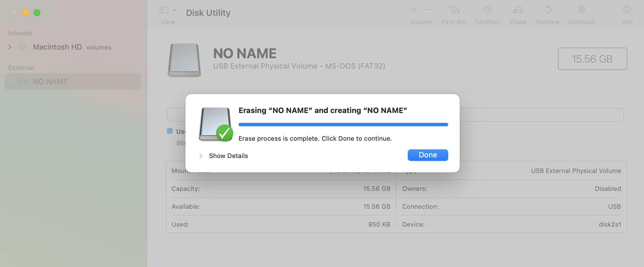Add a volume with plus icon
Viewport: 644px width, 267px height.
point(414,10)
